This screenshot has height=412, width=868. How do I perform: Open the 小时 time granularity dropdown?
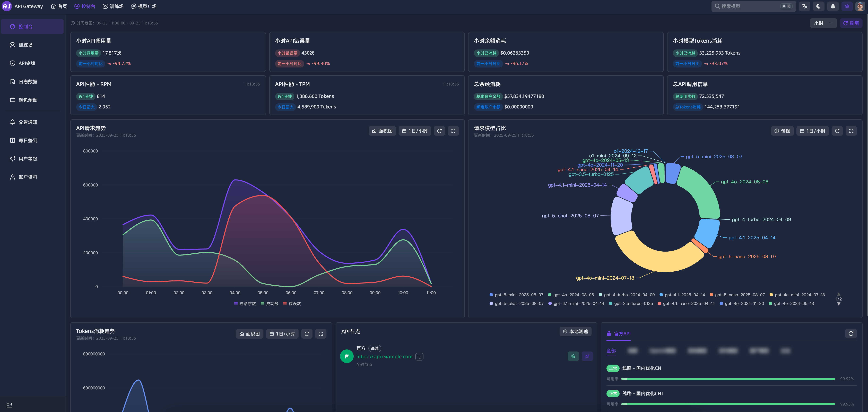823,23
